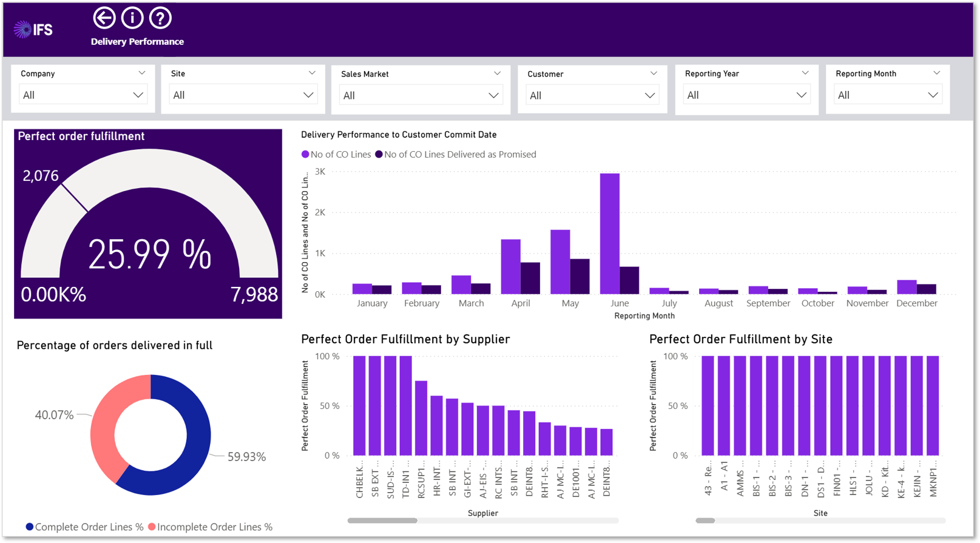Collapse the Site slicer header chevron
980x543 pixels.
pyautogui.click(x=312, y=73)
